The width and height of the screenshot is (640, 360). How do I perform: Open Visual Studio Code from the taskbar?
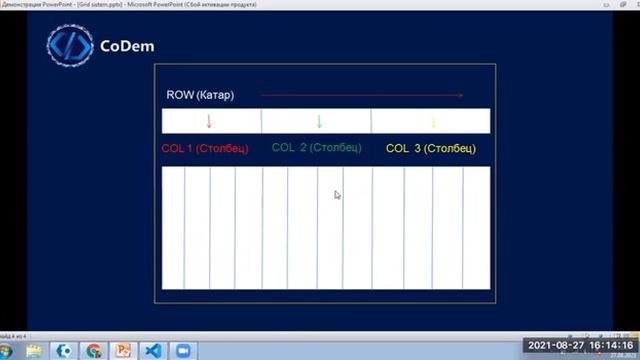tap(153, 351)
